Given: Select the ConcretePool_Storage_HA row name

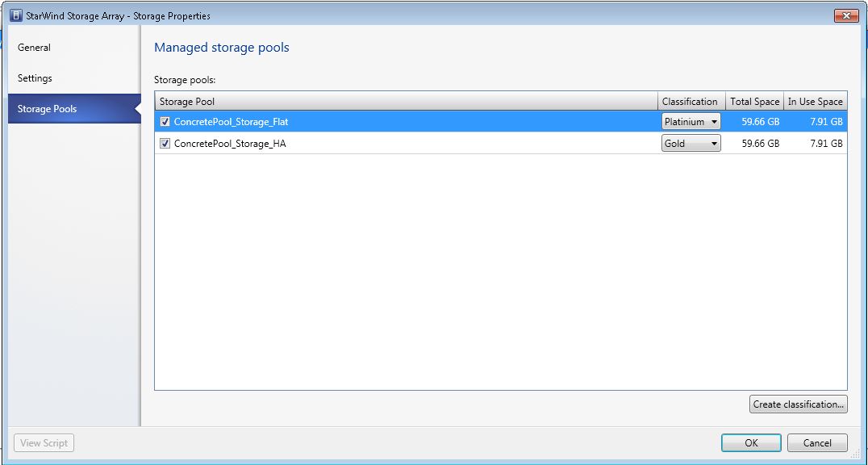Looking at the screenshot, I should 230,144.
